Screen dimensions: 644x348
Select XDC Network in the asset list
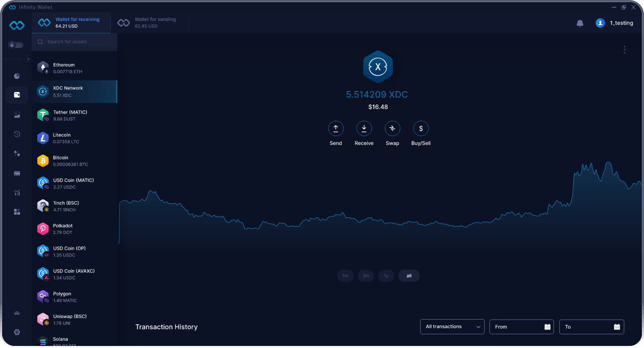(75, 91)
